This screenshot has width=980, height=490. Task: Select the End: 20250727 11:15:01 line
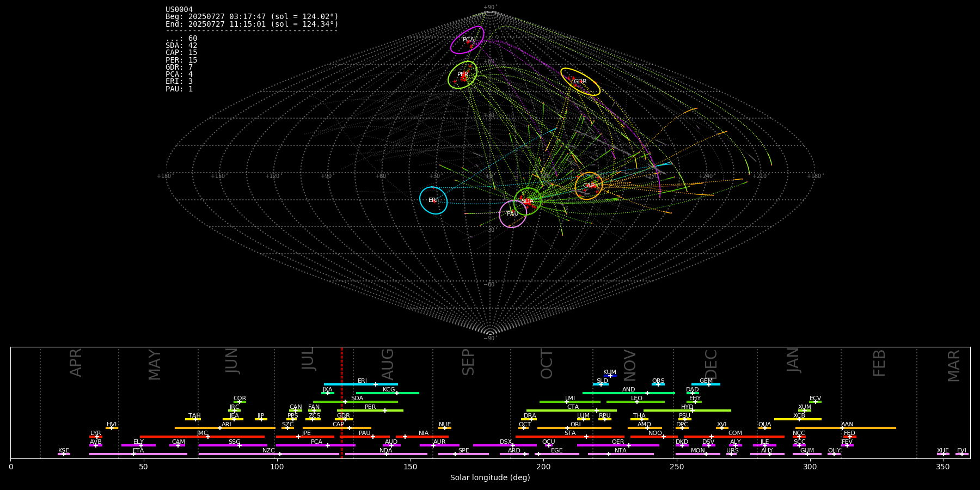tap(252, 24)
